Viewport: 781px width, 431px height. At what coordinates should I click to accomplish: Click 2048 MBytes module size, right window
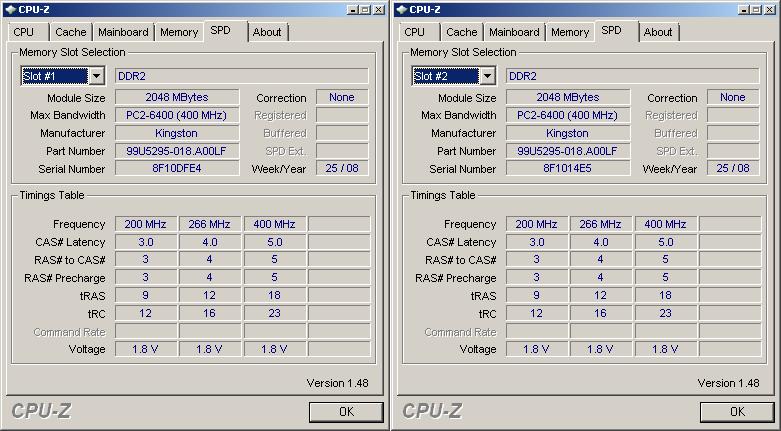(x=568, y=97)
